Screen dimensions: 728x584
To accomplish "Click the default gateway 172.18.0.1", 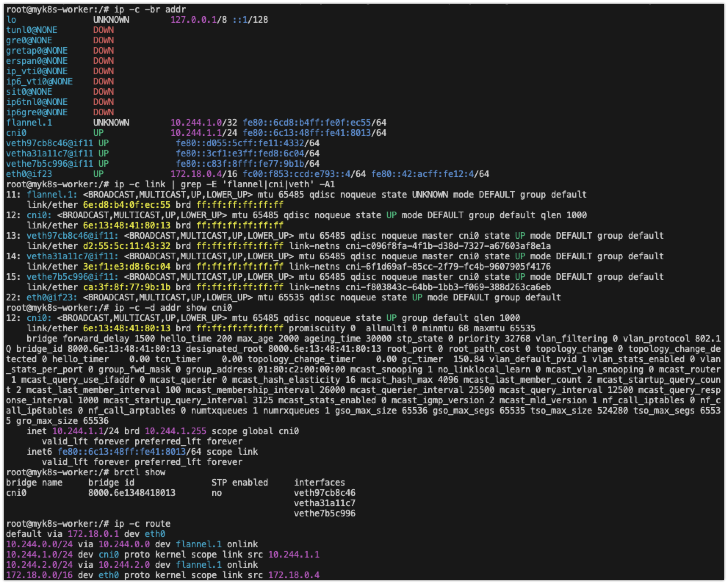I will point(94,534).
